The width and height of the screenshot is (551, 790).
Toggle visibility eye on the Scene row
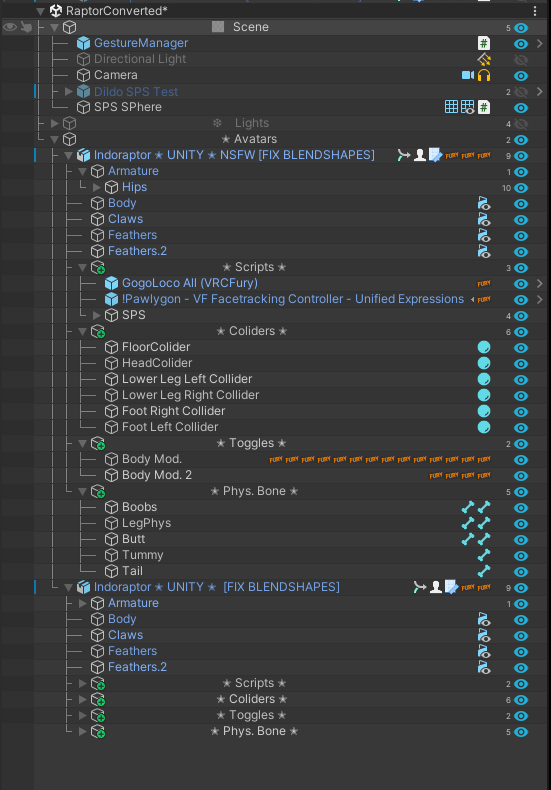pyautogui.click(x=521, y=27)
